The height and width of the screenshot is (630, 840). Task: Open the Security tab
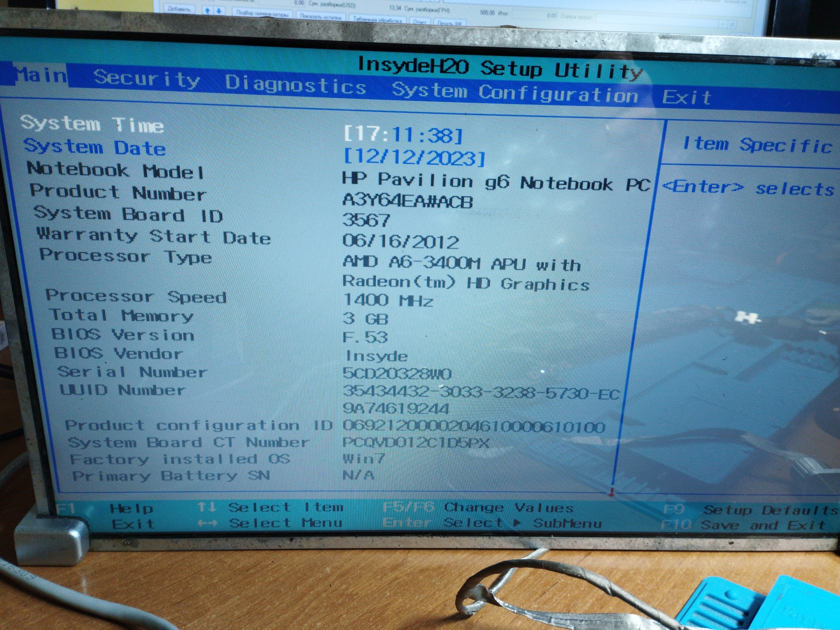tap(147, 79)
